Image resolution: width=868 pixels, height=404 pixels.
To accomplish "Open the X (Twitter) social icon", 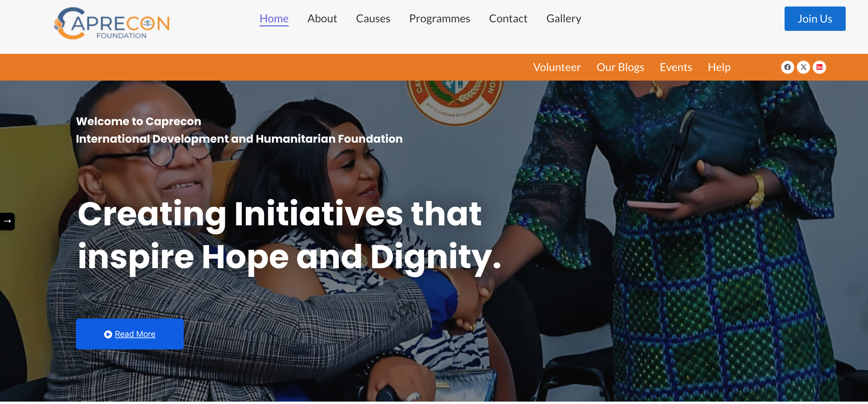I will point(803,67).
